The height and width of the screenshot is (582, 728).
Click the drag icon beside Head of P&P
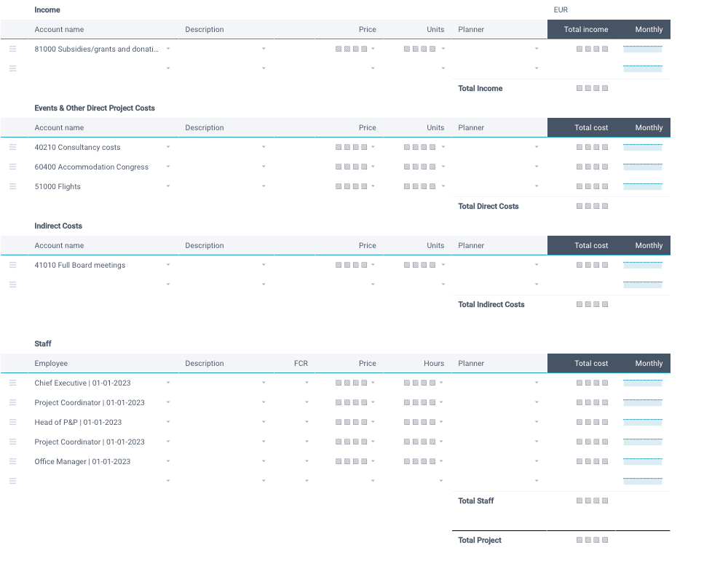tap(12, 421)
